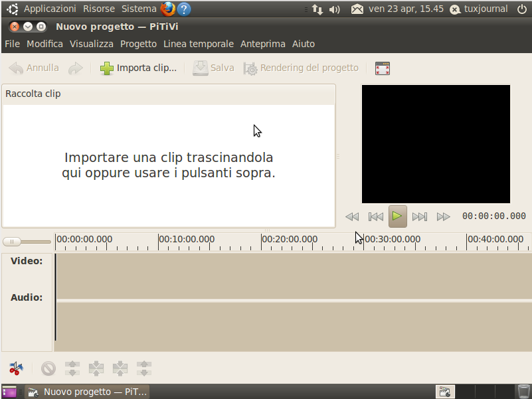The image size is (532, 399).
Task: Click the Video: track label
Action: (x=27, y=261)
